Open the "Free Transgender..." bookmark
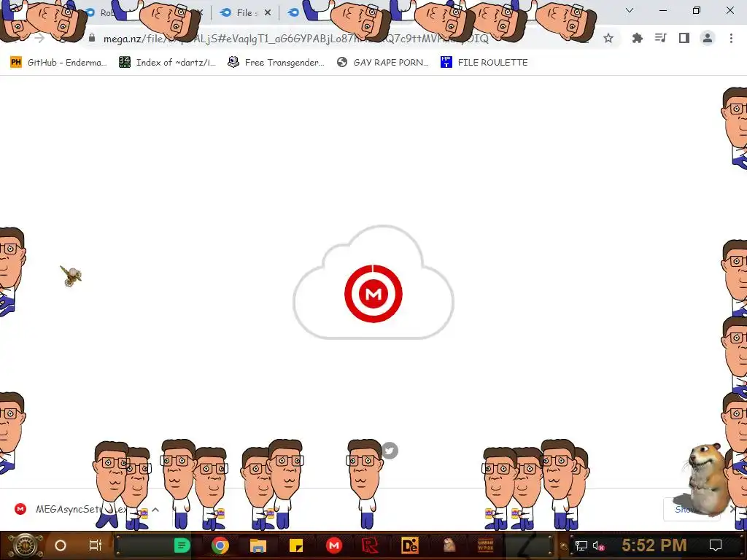This screenshot has height=560, width=747. click(x=276, y=63)
